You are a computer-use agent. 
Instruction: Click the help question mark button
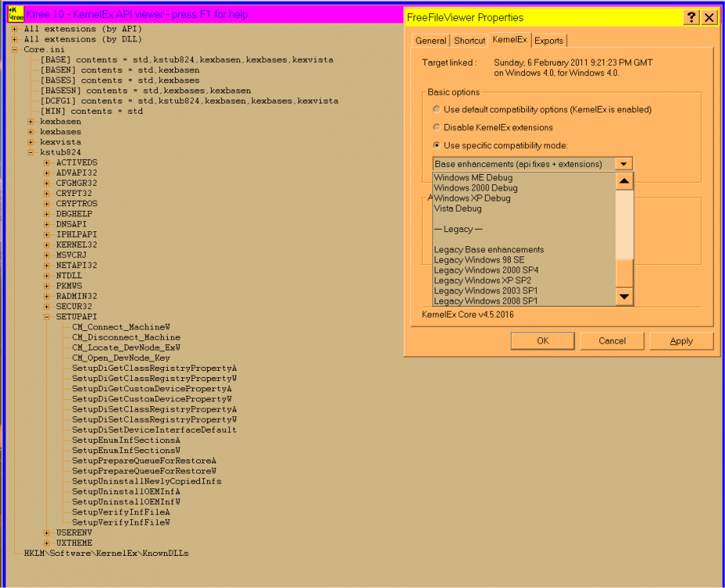click(690, 18)
